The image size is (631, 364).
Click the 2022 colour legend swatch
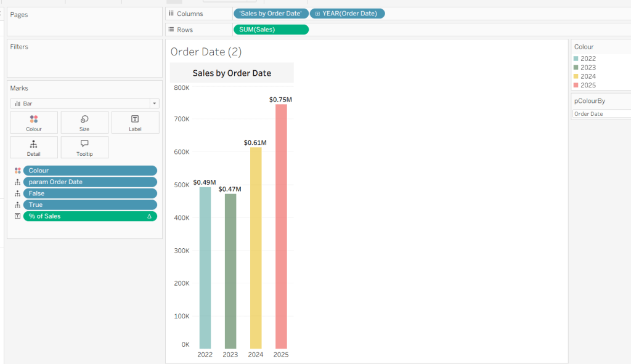click(x=576, y=59)
